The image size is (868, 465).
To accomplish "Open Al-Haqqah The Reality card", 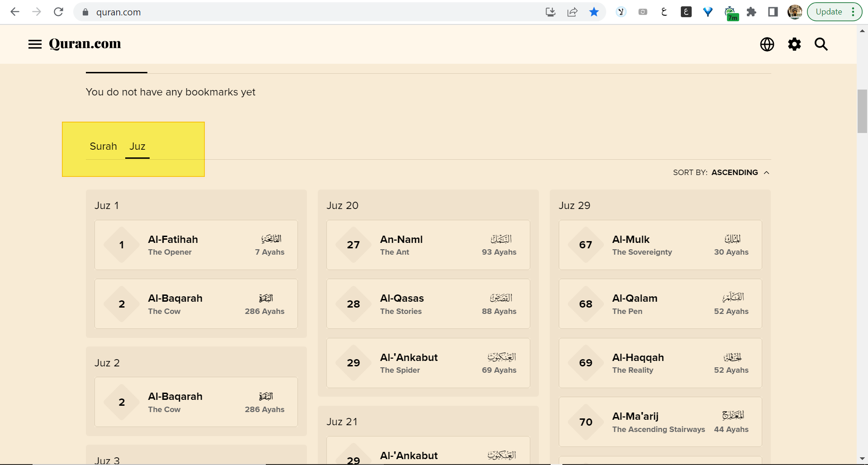I will pyautogui.click(x=660, y=363).
